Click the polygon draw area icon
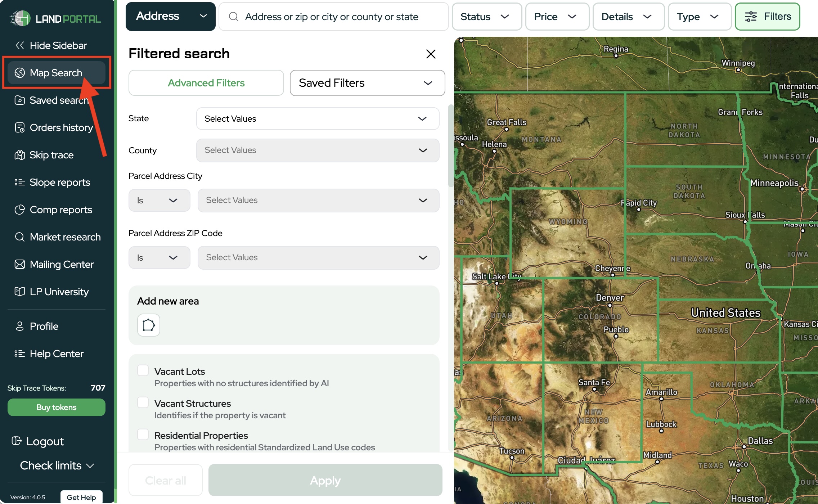The width and height of the screenshot is (818, 504). [x=148, y=325]
